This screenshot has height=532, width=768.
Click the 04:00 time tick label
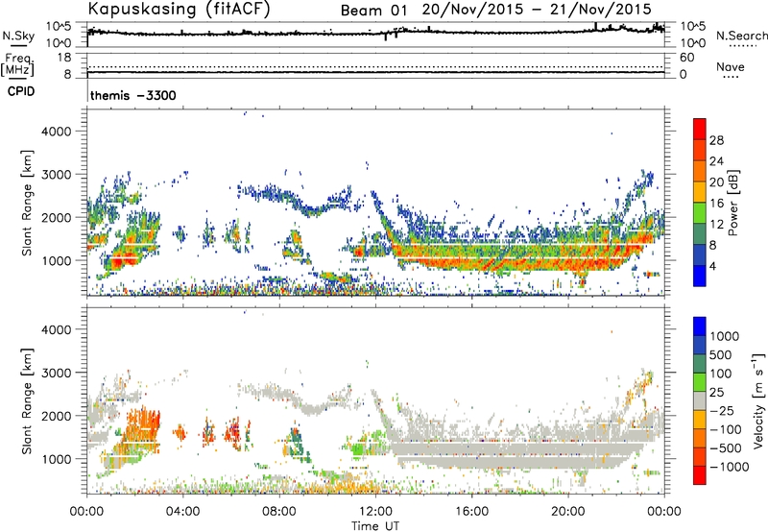click(x=183, y=512)
